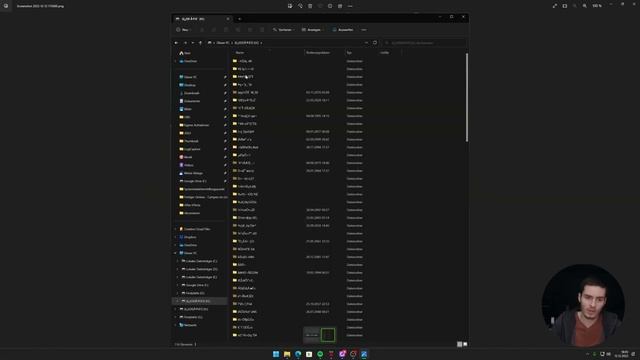Open Dokumente in quick access sidebar
This screenshot has height=360, width=640.
(190, 101)
